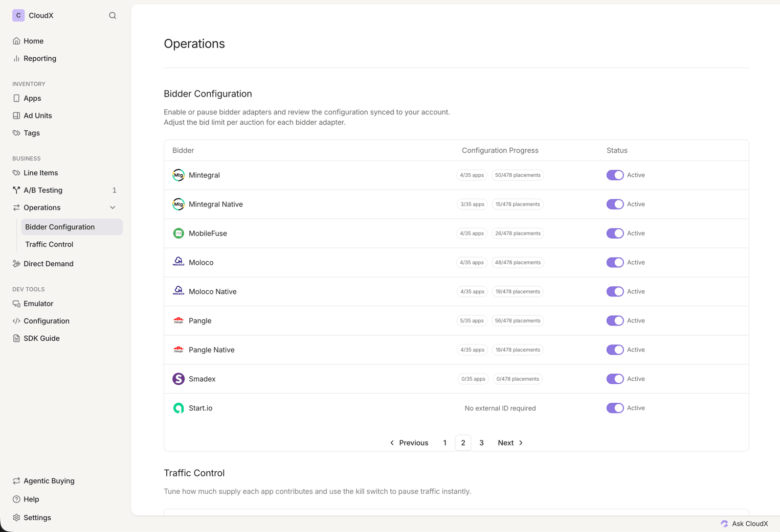Pause the Pangle bidder toggle
The image size is (780, 532).
click(x=615, y=321)
